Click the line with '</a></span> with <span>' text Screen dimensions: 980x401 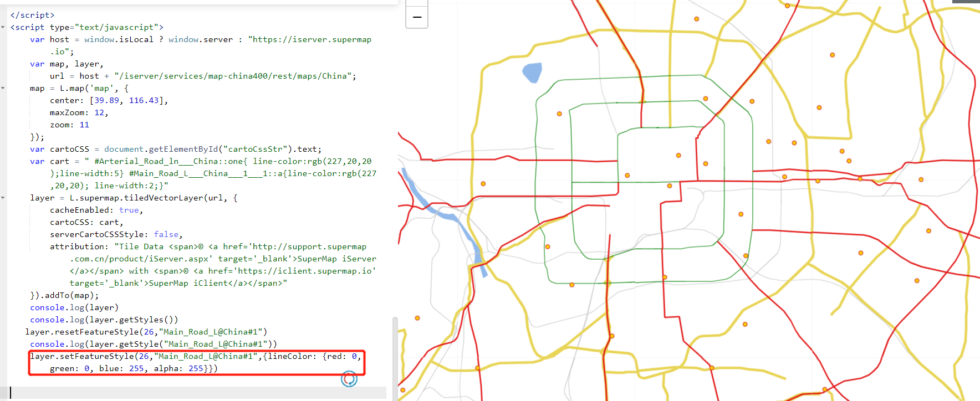point(223,271)
